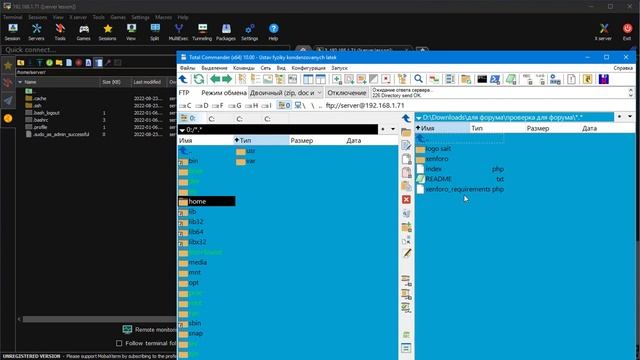Expand right panel path dropdown arrow
This screenshot has width=640, height=360.
(418, 118)
